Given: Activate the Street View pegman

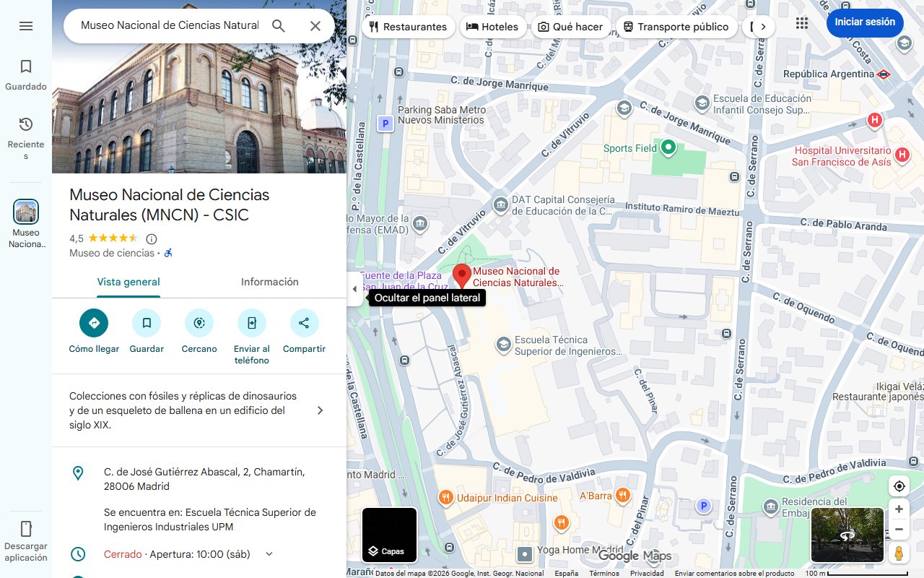Looking at the screenshot, I should (x=899, y=553).
